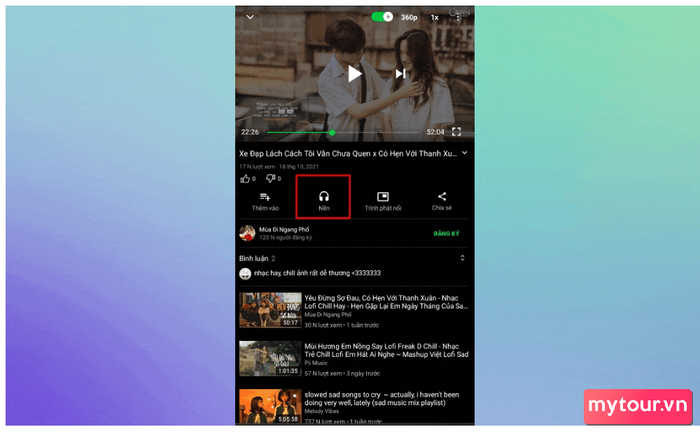This screenshot has height=434, width=700.
Task: Click the total duration 52:04
Action: coord(435,132)
